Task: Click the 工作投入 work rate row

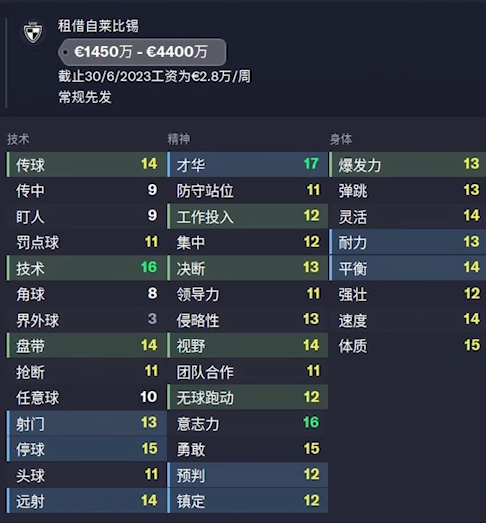Action: click(248, 216)
